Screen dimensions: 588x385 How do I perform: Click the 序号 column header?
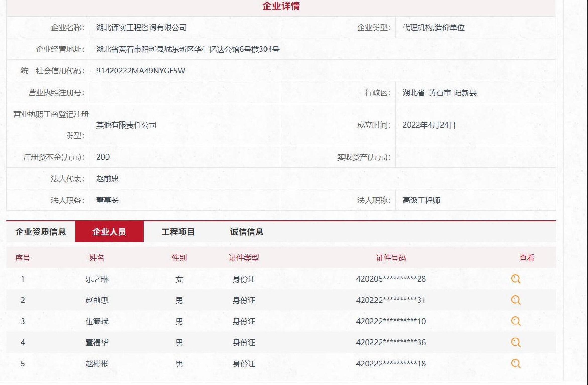click(x=23, y=258)
